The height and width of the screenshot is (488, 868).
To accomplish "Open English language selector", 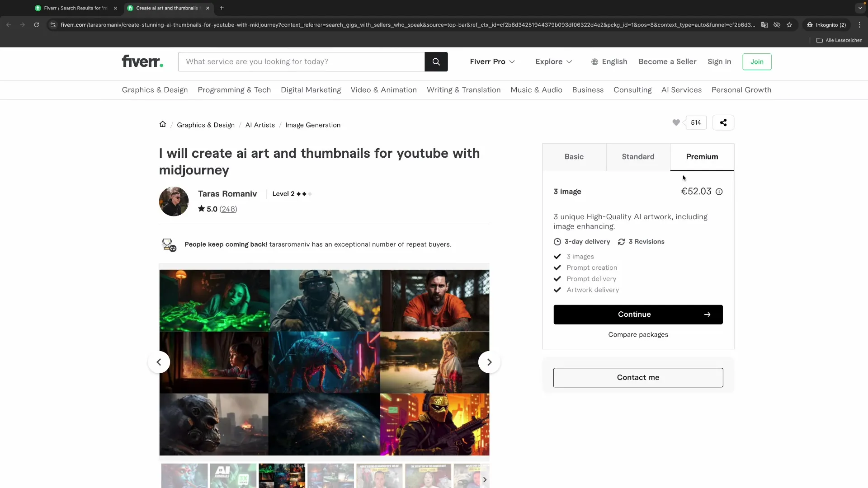I will 609,62.
